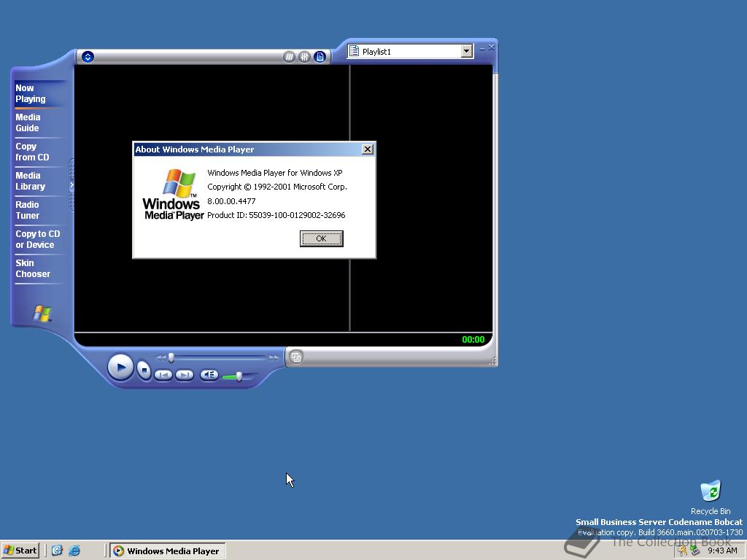Click the first system tray icon
The height and width of the screenshot is (560, 747).
point(682,551)
